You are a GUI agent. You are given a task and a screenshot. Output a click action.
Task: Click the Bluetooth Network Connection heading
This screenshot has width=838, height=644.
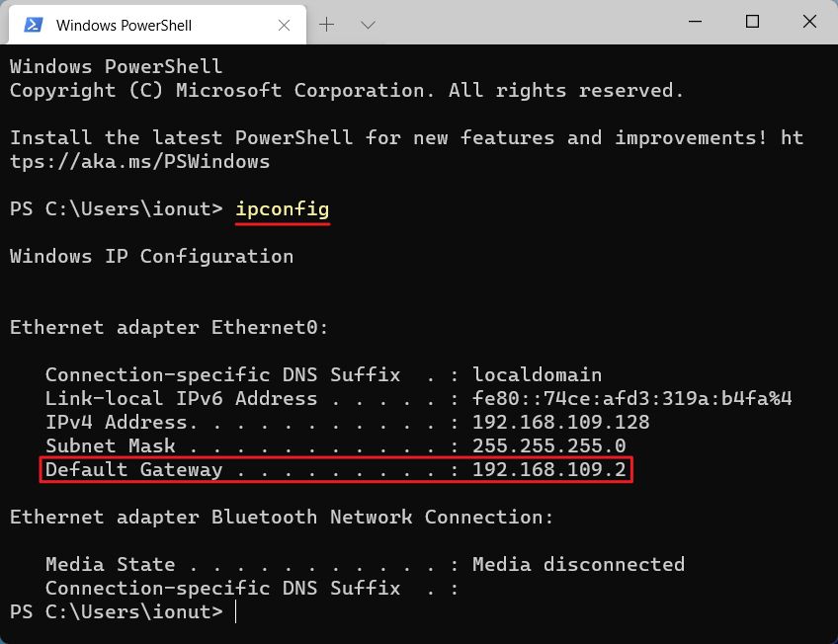[282, 517]
